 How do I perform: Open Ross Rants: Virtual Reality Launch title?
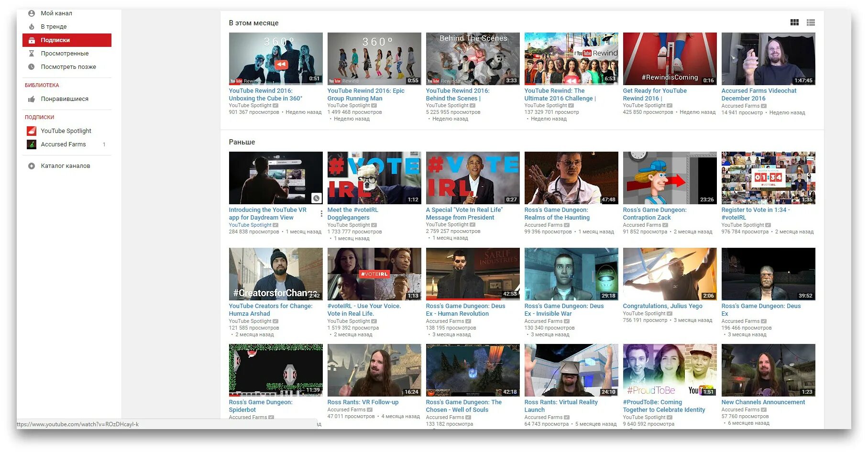tap(561, 406)
